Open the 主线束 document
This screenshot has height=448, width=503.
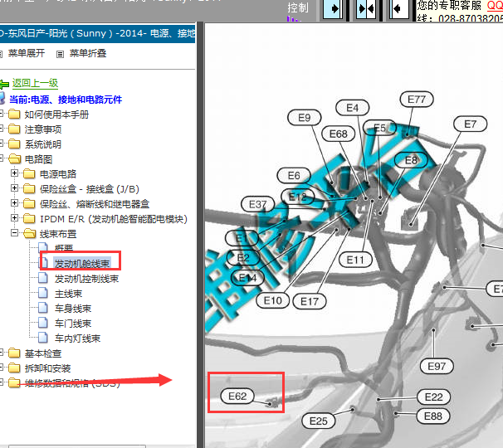point(68,294)
